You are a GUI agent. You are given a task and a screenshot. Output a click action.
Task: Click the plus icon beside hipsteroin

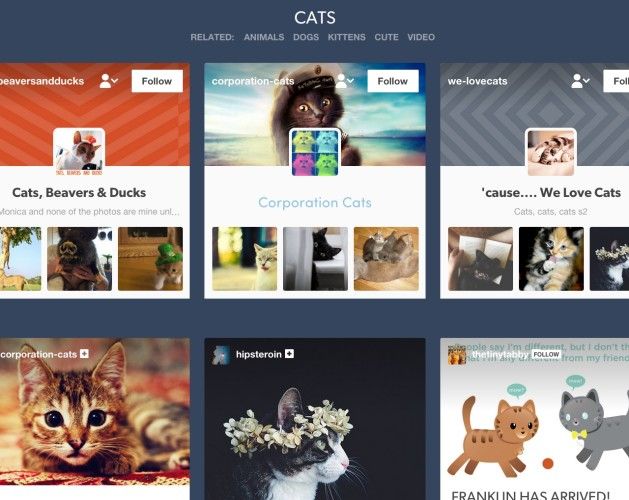(x=289, y=354)
